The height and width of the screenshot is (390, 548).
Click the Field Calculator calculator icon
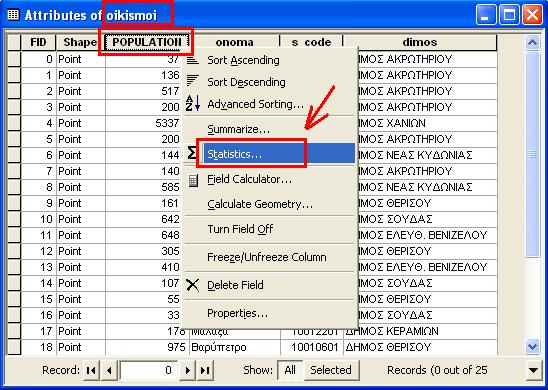(193, 180)
